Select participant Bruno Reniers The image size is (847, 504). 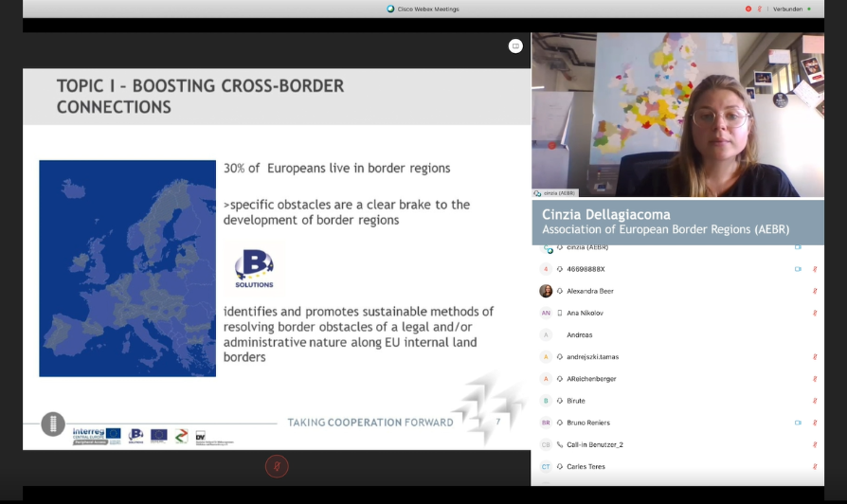tap(678, 423)
